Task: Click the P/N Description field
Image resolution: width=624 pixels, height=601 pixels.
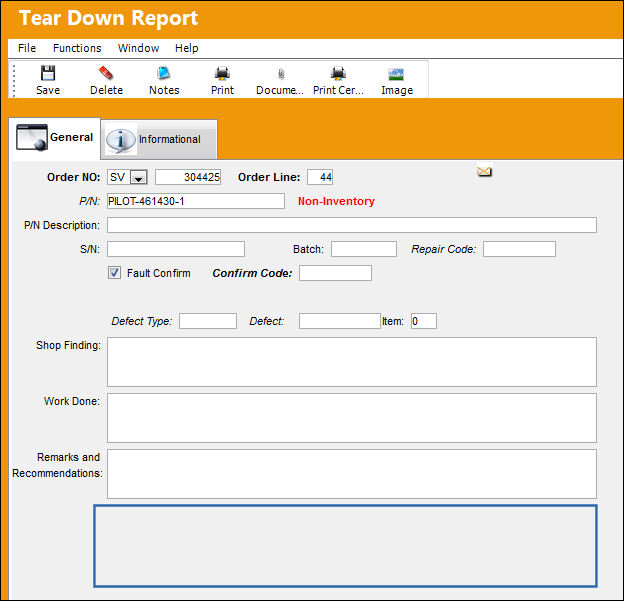Action: click(x=352, y=225)
